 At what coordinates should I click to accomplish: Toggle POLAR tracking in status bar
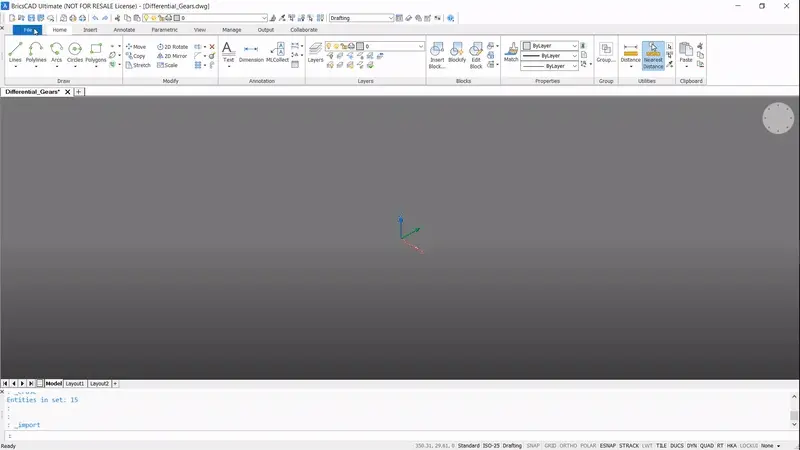tap(588, 445)
